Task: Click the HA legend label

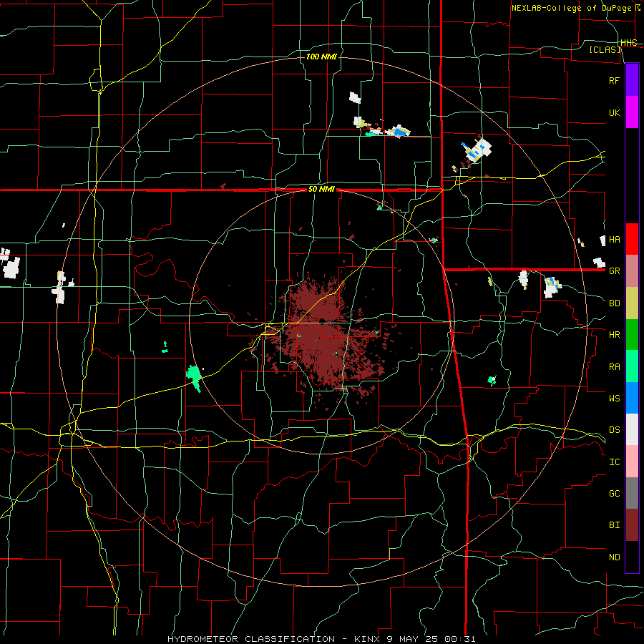Action: point(615,239)
